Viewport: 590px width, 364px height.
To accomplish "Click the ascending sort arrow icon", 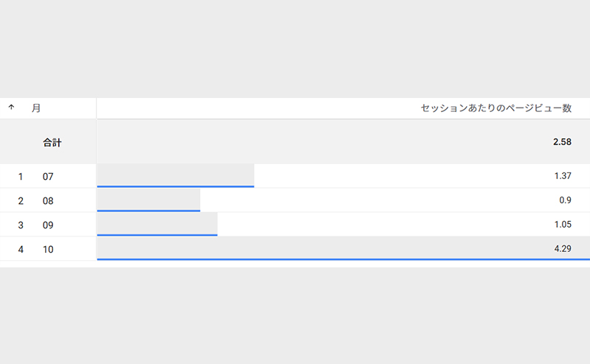I will click(11, 108).
